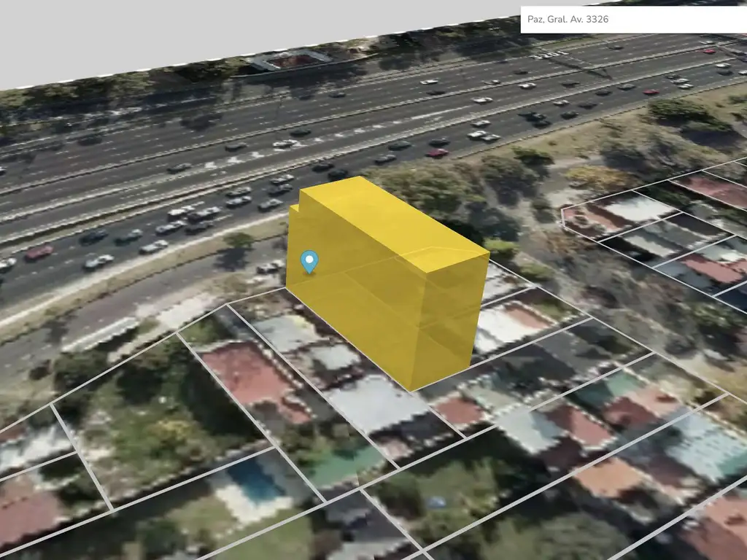The height and width of the screenshot is (560, 747).
Task: Focus the address search field
Action: (x=632, y=20)
